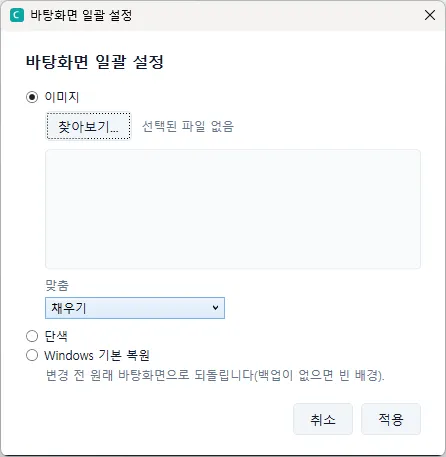Viewport: 446px width, 457px height.
Task: Close the 바탕화면 일괄 설정 dialog with X
Action: click(430, 15)
